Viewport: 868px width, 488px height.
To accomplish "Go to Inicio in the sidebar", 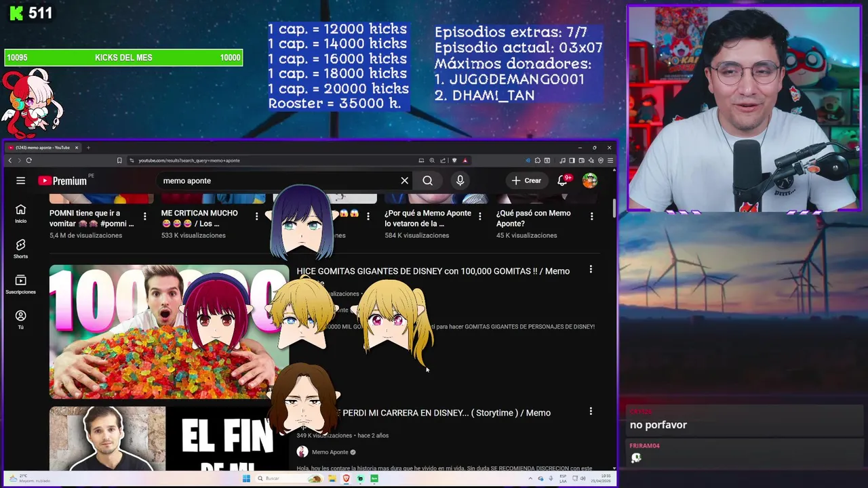I will pyautogui.click(x=21, y=213).
